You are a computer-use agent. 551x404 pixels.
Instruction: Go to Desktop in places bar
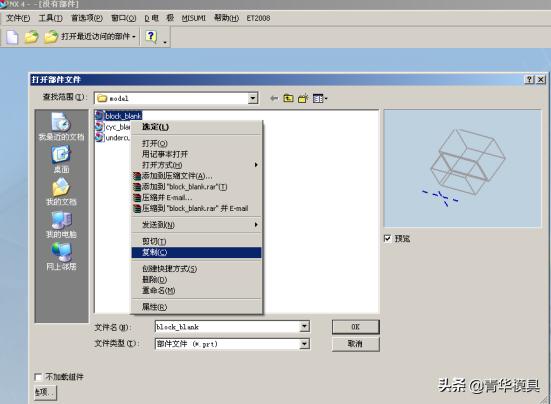(61, 159)
